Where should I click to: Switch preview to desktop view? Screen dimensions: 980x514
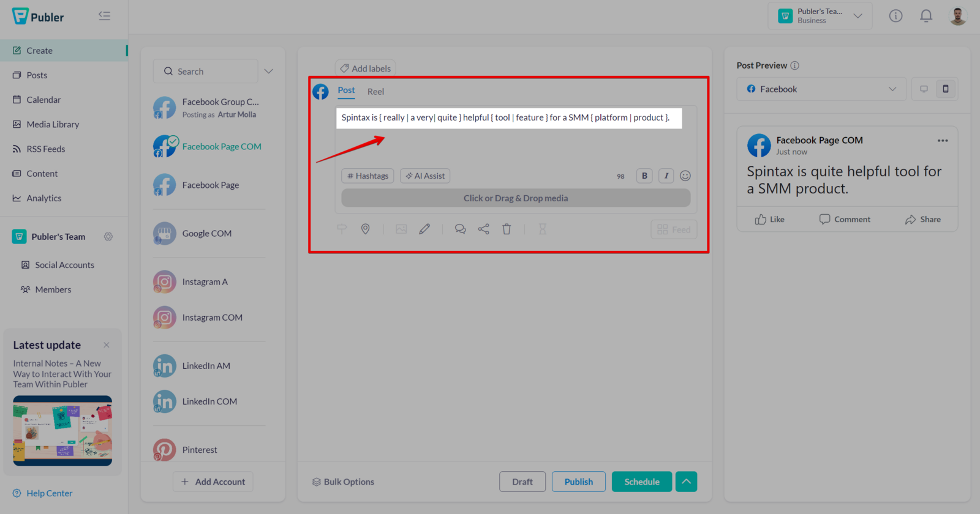pyautogui.click(x=924, y=89)
